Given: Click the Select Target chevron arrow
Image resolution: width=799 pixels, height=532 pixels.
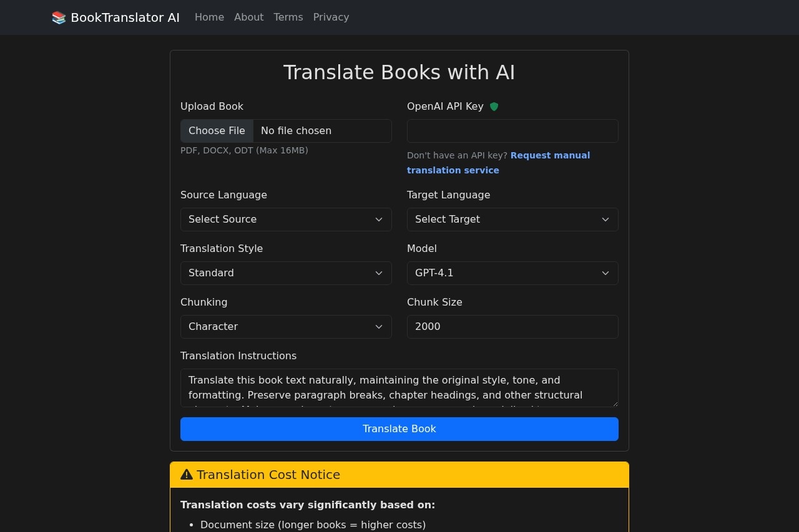Looking at the screenshot, I should click(x=605, y=219).
